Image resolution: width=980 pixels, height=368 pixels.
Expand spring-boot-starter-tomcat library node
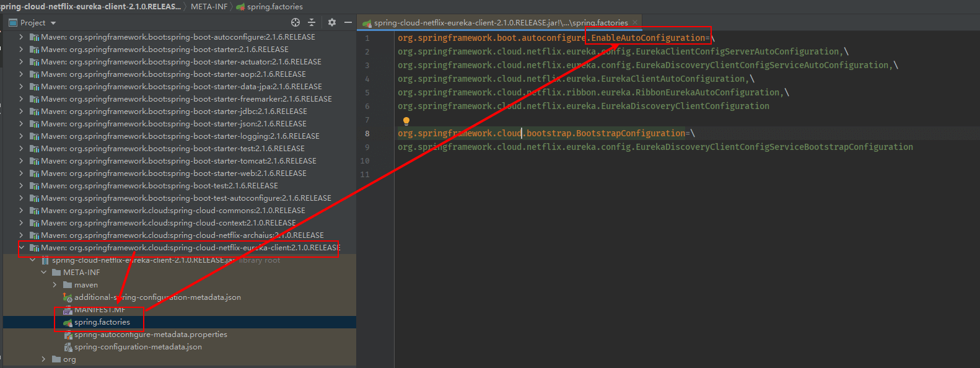click(x=21, y=160)
